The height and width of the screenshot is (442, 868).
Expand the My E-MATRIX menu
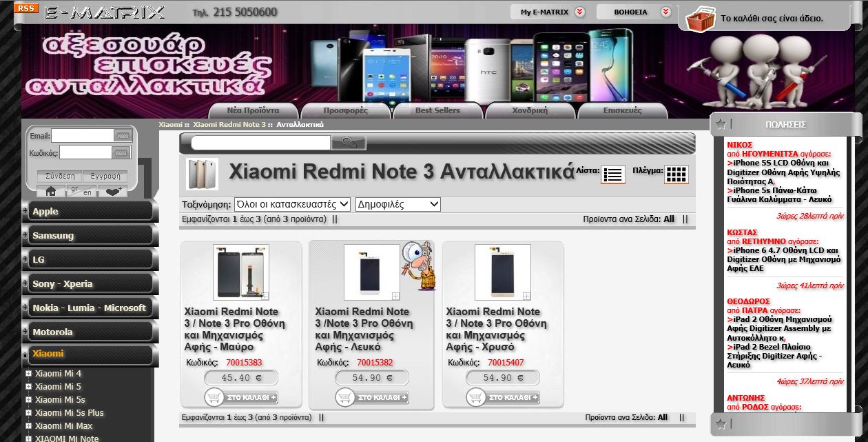[x=550, y=12]
